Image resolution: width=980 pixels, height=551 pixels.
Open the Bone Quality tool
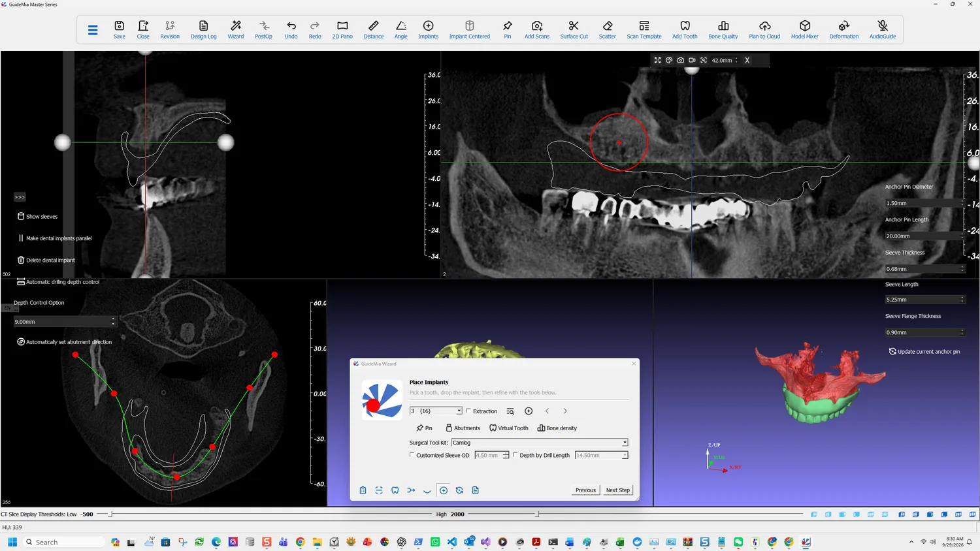pos(723,29)
